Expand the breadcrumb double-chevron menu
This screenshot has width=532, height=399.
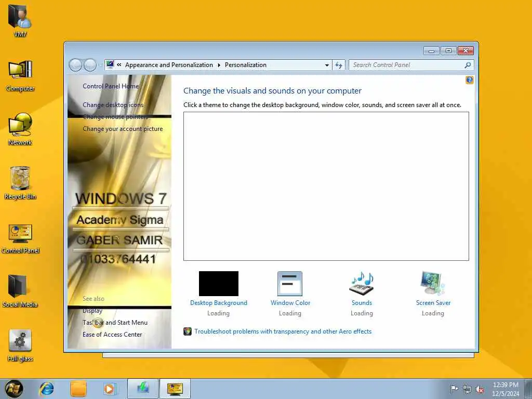coord(119,65)
